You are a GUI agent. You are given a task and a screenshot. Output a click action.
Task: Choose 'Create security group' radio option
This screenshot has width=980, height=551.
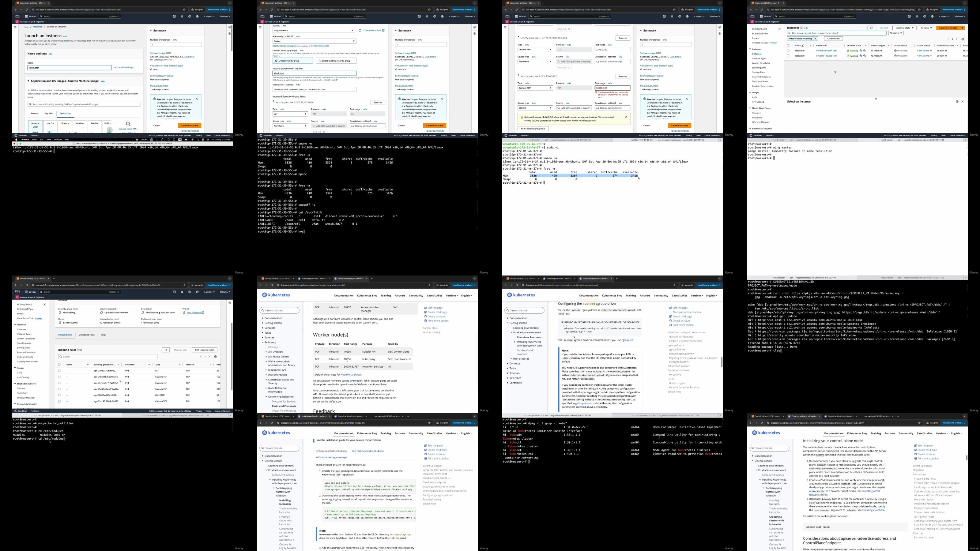coord(292,61)
